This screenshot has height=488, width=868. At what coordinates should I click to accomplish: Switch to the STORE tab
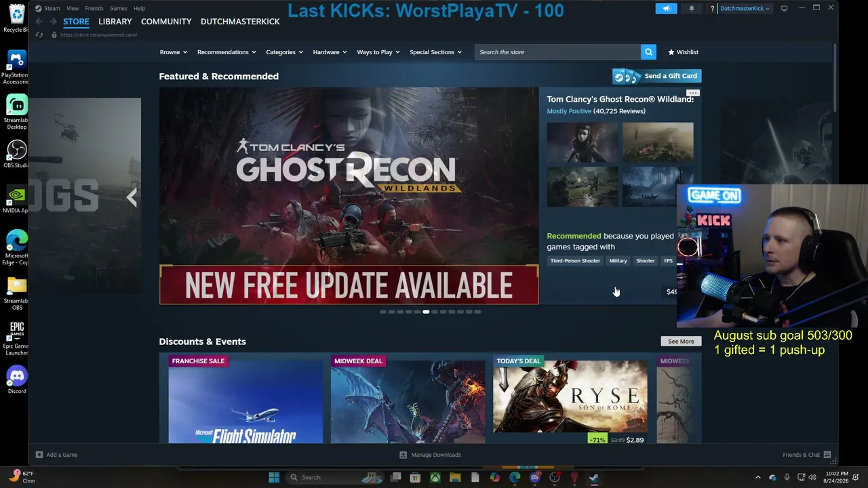[76, 22]
